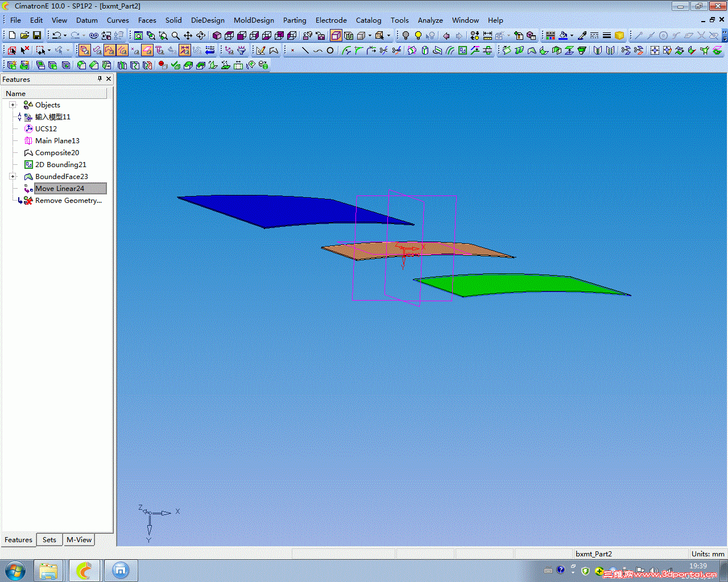Undo the last action
This screenshot has width=728, height=582.
click(x=56, y=35)
